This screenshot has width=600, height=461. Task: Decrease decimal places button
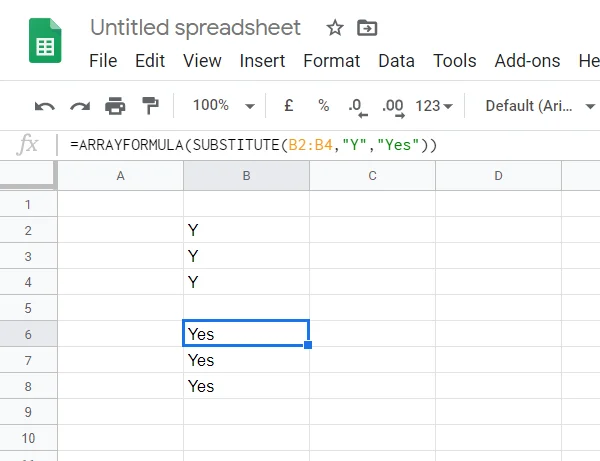click(355, 106)
